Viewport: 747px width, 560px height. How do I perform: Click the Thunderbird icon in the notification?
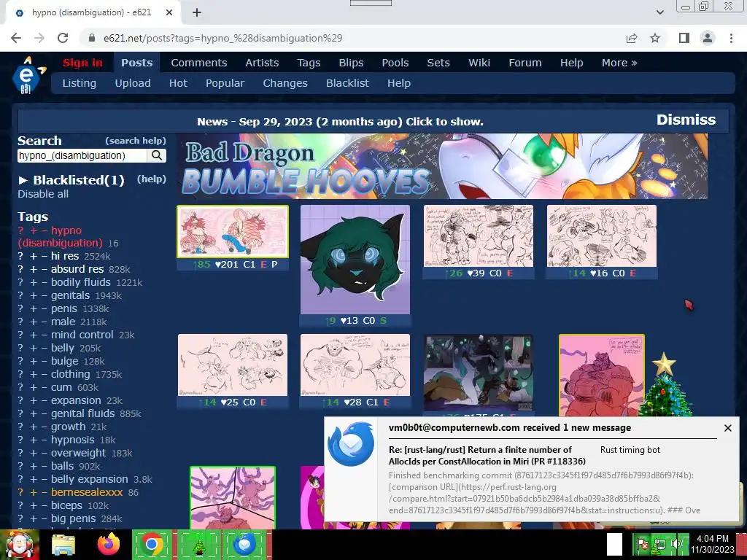pos(350,443)
